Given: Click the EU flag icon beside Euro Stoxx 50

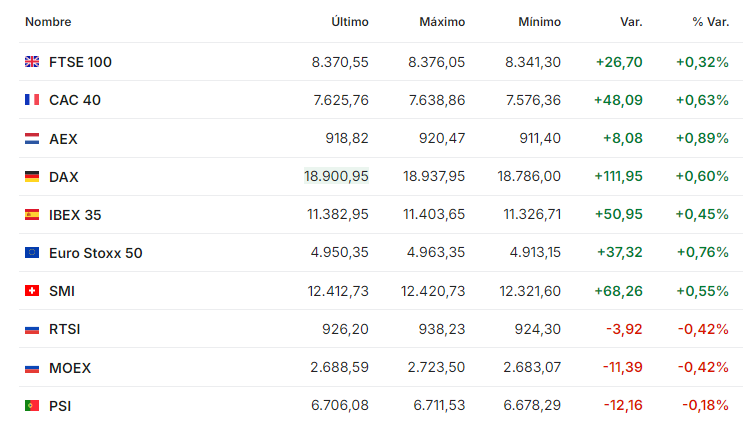Looking at the screenshot, I should [32, 253].
